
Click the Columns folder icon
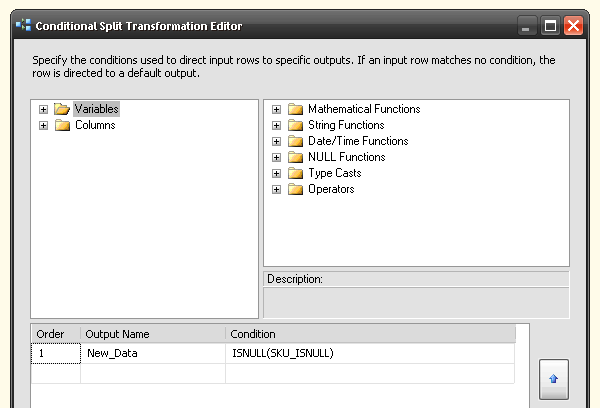pyautogui.click(x=62, y=125)
